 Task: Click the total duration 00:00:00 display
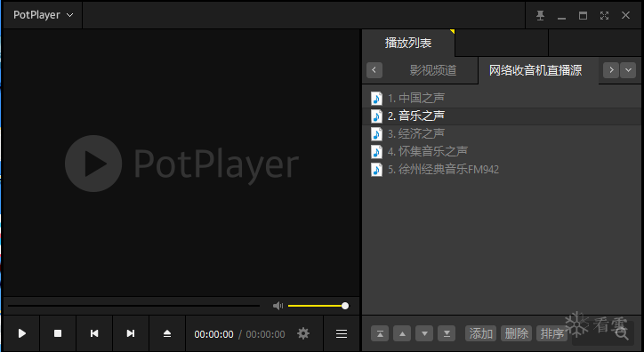[265, 334]
